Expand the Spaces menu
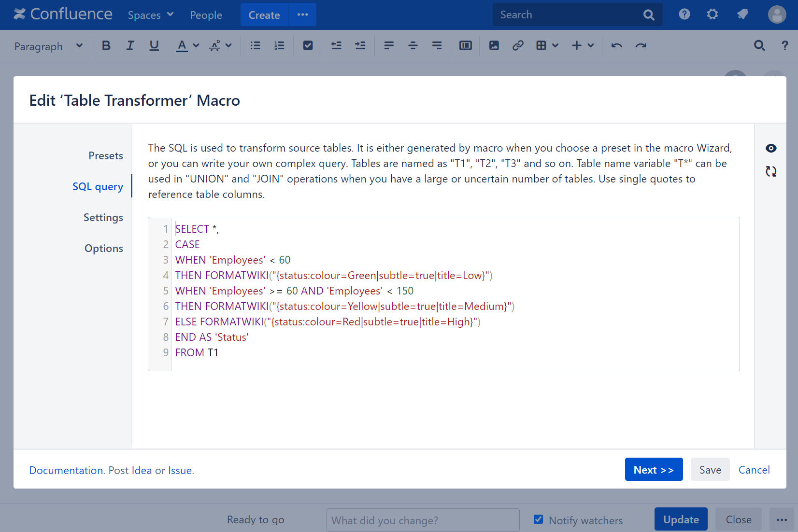The image size is (798, 532). (150, 15)
